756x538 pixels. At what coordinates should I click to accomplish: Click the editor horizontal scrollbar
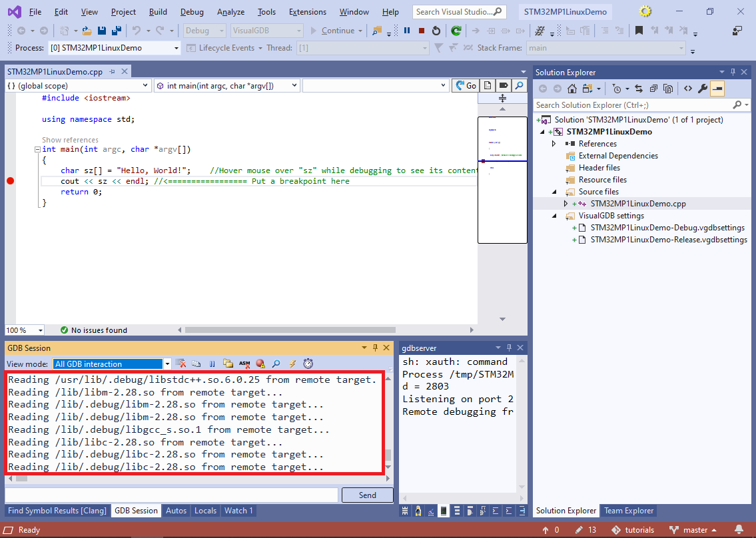tap(290, 330)
